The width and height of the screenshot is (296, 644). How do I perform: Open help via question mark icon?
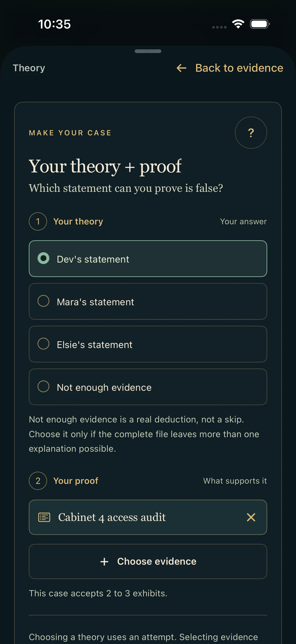251,133
